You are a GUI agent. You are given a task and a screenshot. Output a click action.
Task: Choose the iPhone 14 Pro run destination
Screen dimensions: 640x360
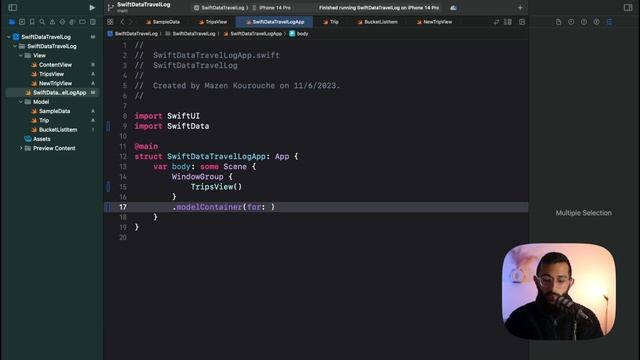272,8
